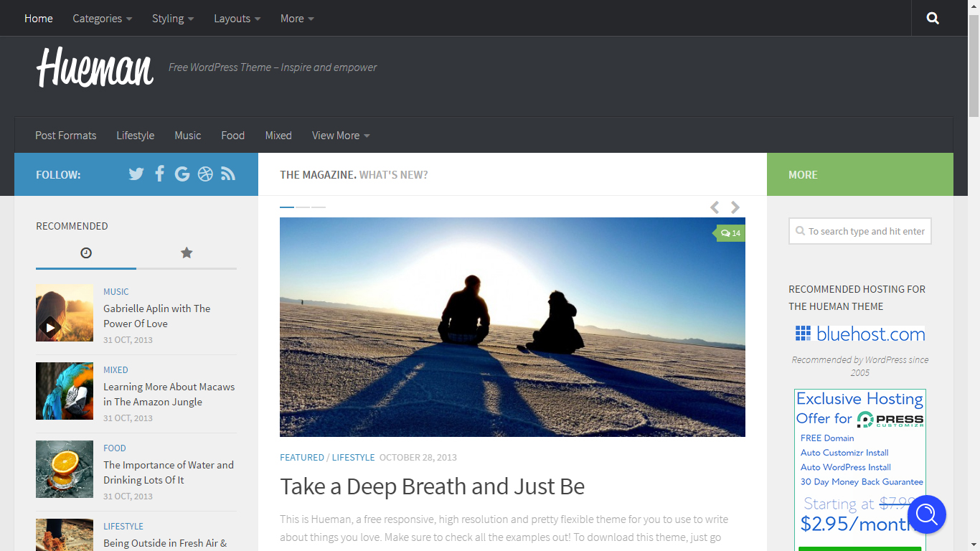The height and width of the screenshot is (551, 980).
Task: Open the Facebook follow icon
Action: tap(159, 174)
